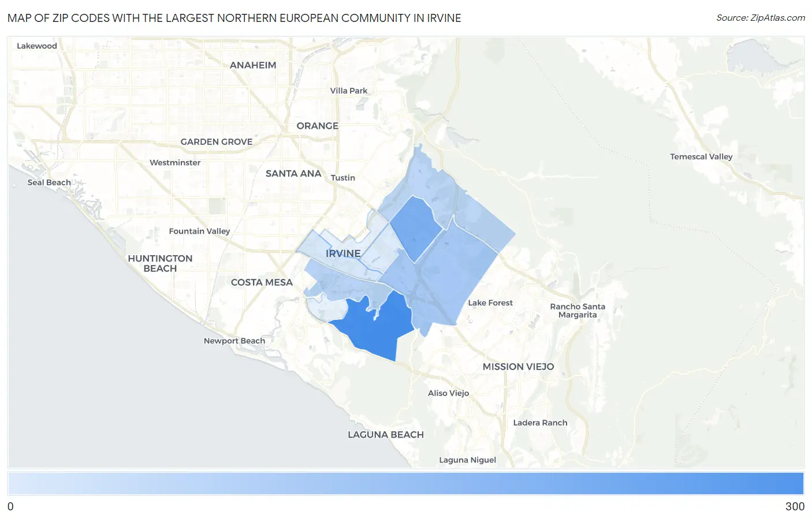Click the Ladera Ranch label
812x519 pixels.
pyautogui.click(x=541, y=423)
